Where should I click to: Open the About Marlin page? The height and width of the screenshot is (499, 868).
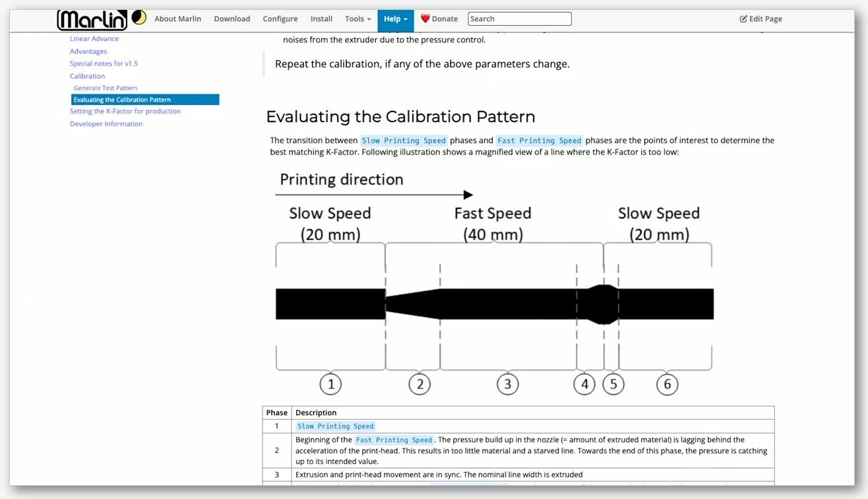[x=177, y=19]
